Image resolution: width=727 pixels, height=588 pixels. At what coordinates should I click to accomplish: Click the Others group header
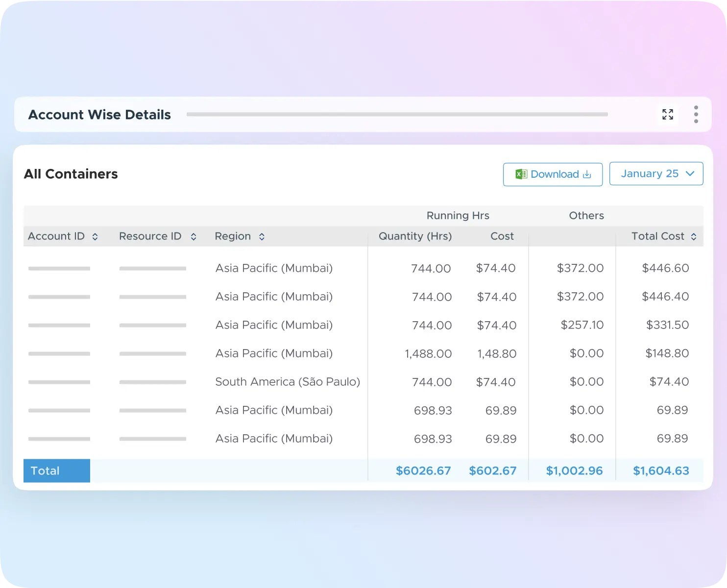(586, 215)
